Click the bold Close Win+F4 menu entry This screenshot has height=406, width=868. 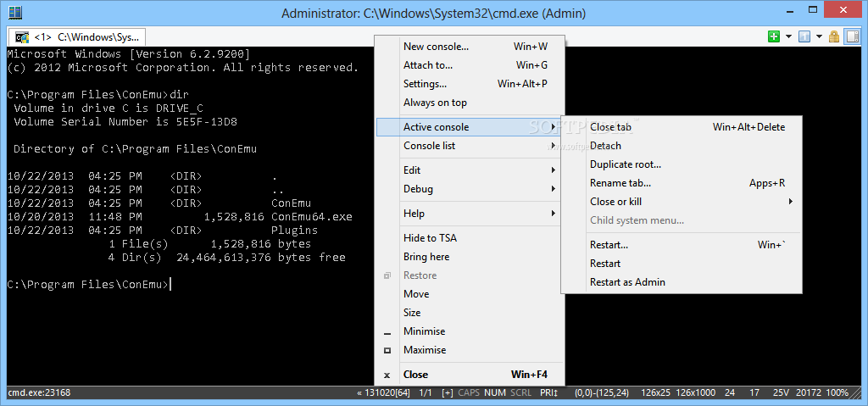[x=470, y=375]
